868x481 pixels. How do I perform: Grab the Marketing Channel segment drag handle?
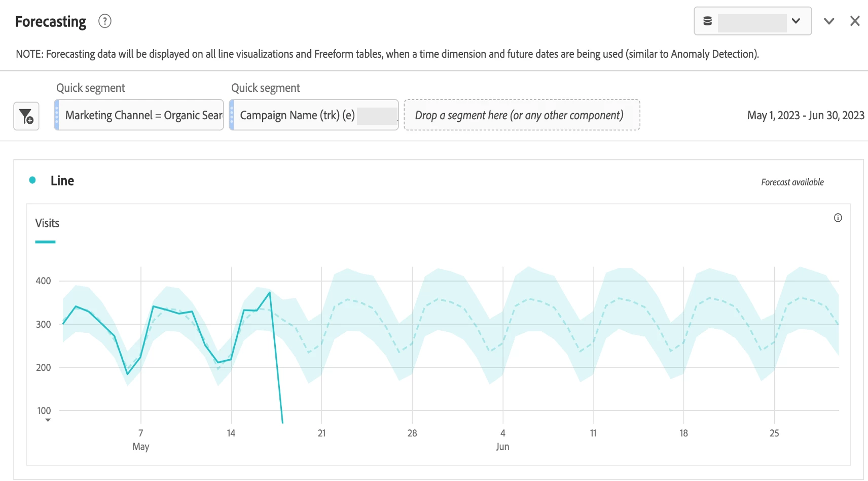[x=57, y=115]
